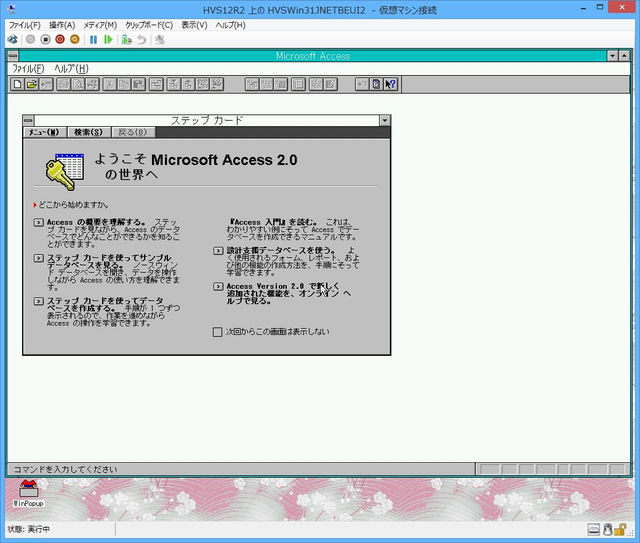
Task: Click arrow button for Access の概要を理解する
Action: (x=39, y=223)
